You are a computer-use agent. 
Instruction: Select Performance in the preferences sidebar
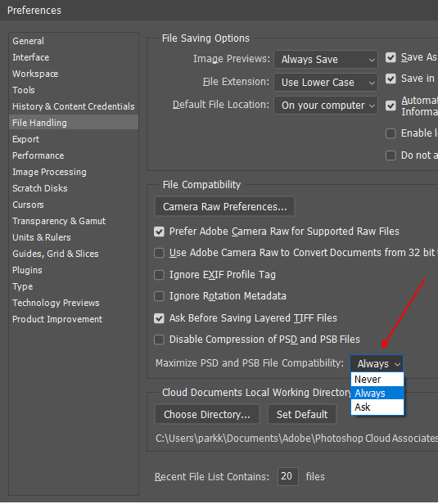(38, 155)
